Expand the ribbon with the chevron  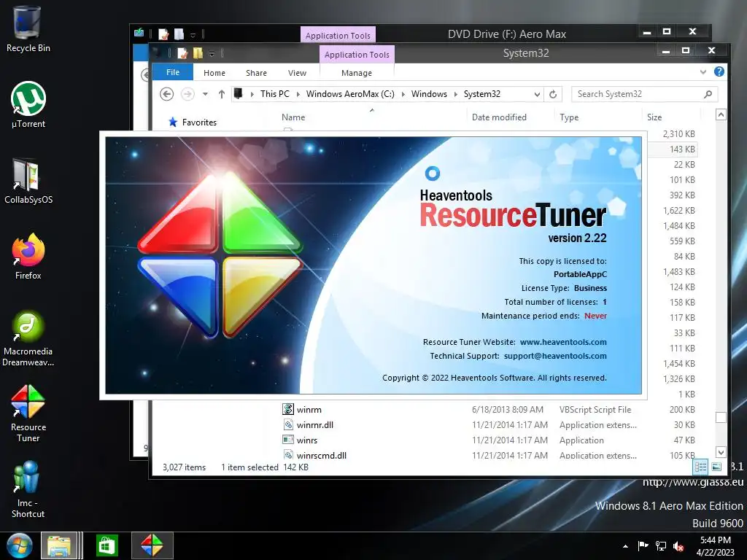(703, 72)
